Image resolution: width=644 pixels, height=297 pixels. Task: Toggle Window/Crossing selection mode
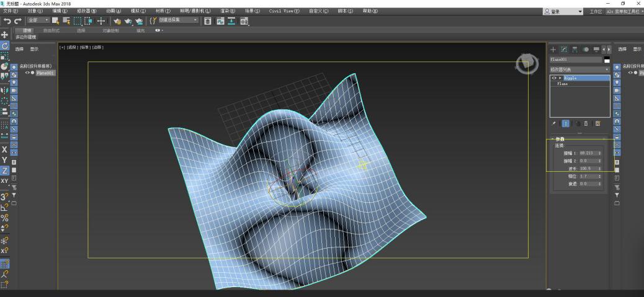pos(88,21)
